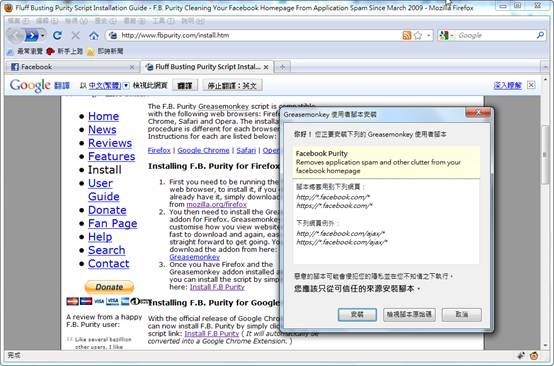Viewport: 554px width, 366px height.
Task: Click the search magnifier icon
Action: [540, 35]
